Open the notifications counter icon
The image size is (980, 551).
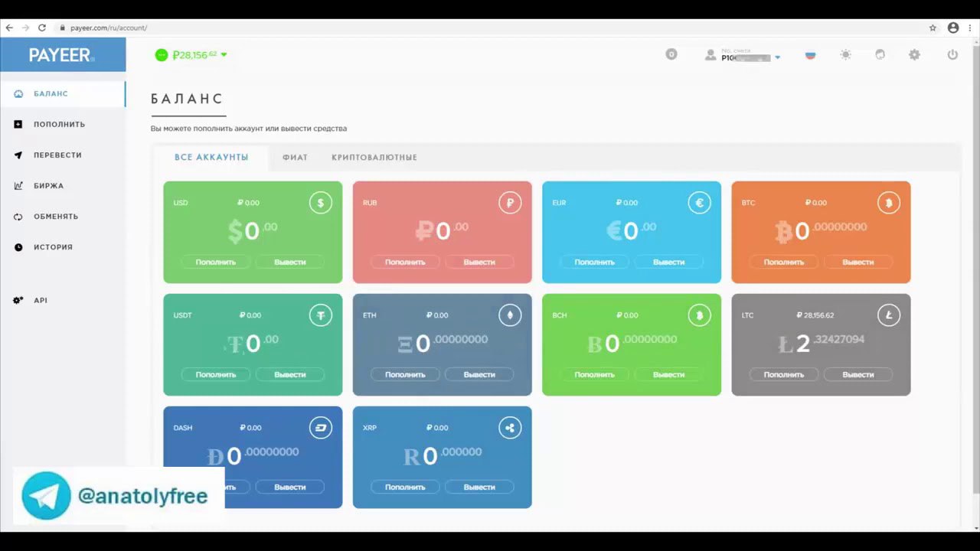pyautogui.click(x=671, y=54)
